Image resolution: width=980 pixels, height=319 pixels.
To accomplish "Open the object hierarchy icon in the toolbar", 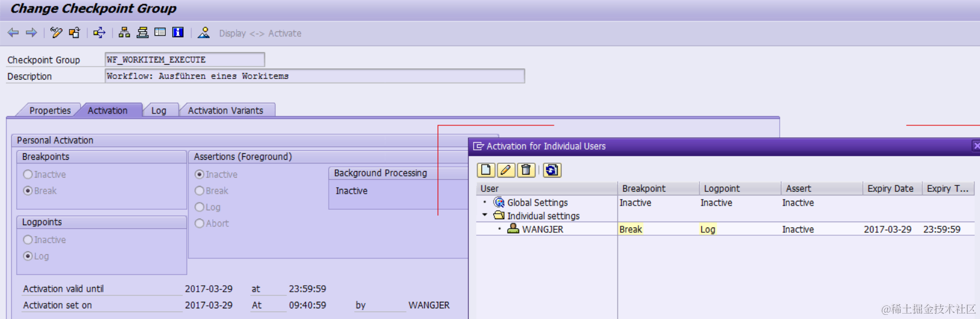I will (x=124, y=33).
